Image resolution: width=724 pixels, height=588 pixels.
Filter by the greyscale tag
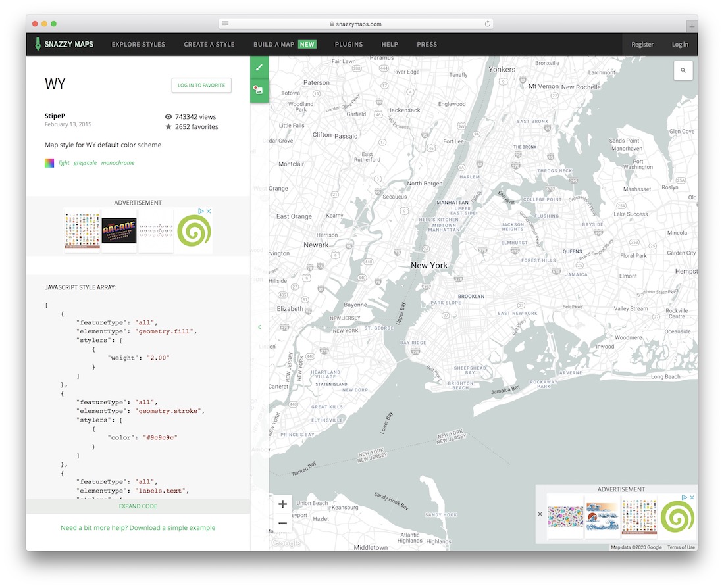(85, 163)
